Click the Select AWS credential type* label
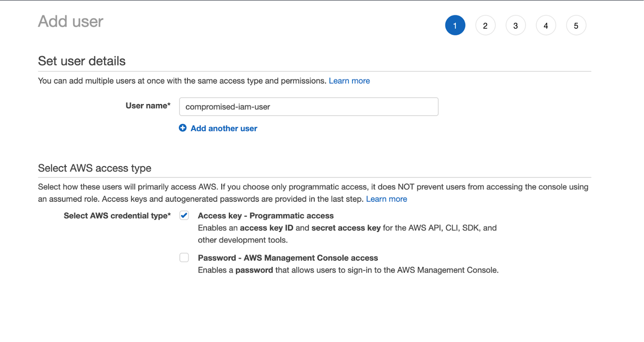Viewport: 644px width, 342px height. pyautogui.click(x=117, y=216)
